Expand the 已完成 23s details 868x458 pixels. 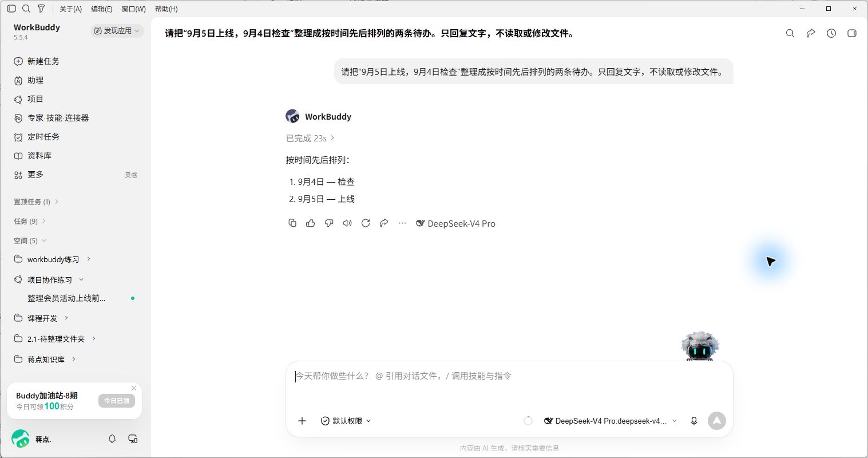click(310, 138)
